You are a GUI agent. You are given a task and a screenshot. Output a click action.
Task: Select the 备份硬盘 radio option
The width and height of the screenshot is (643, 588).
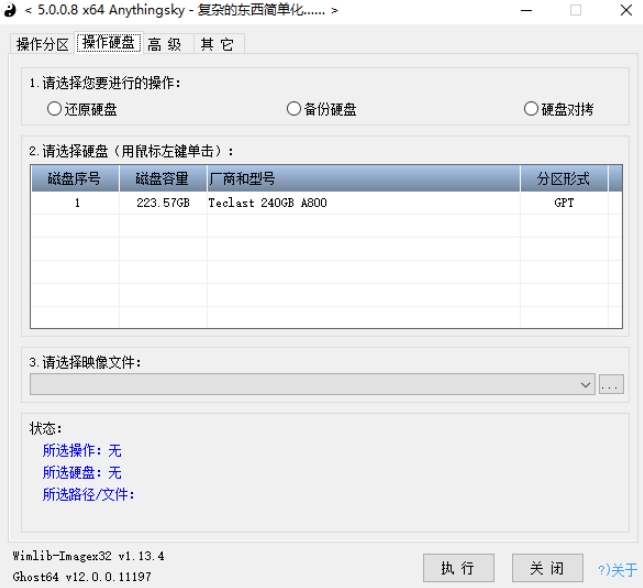click(x=322, y=109)
